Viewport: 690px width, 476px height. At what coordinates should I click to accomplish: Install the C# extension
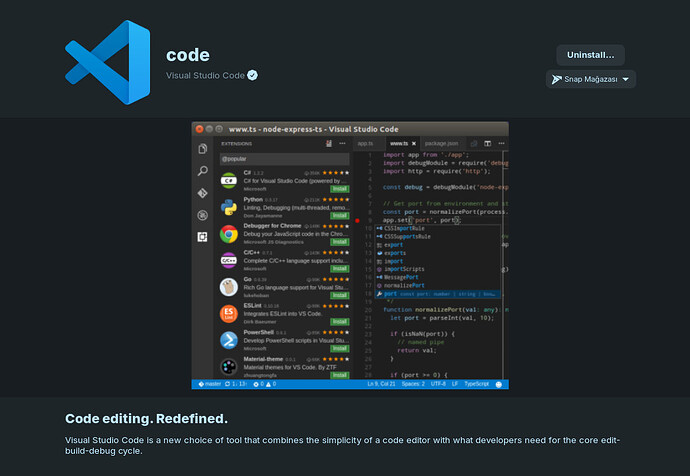coord(340,189)
